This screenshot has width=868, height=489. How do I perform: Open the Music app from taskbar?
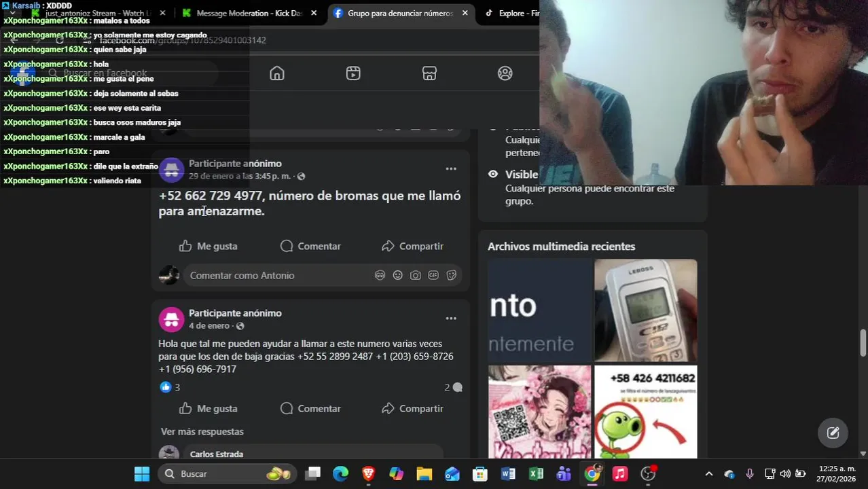point(620,474)
